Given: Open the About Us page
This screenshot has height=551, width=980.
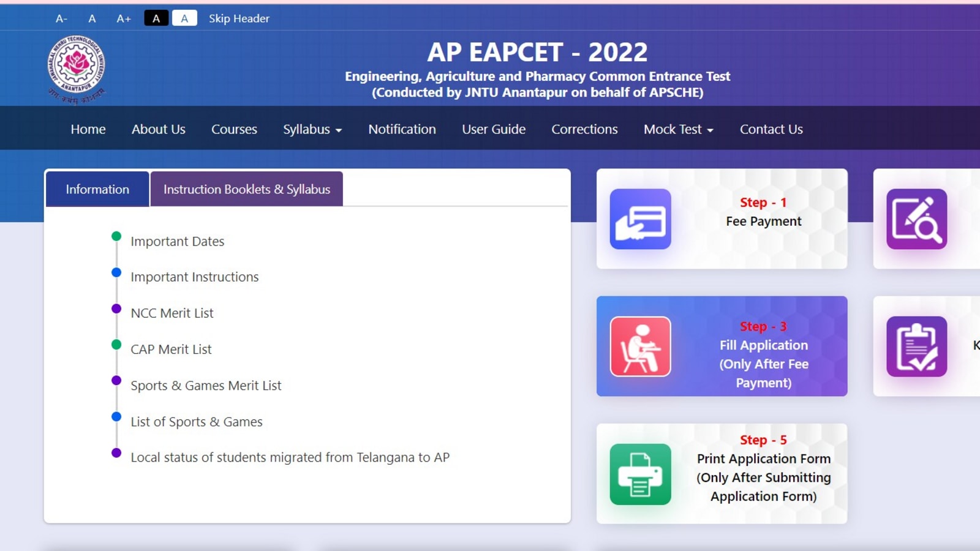Looking at the screenshot, I should 159,129.
